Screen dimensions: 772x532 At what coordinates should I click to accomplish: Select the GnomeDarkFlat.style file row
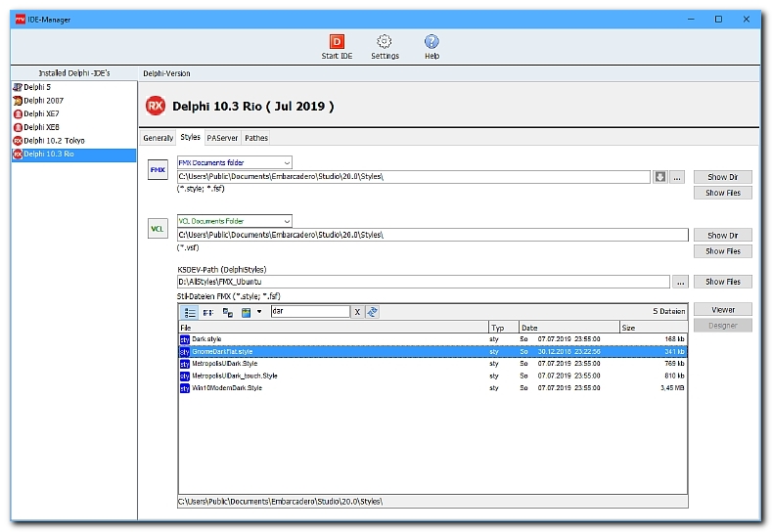tap(432, 351)
